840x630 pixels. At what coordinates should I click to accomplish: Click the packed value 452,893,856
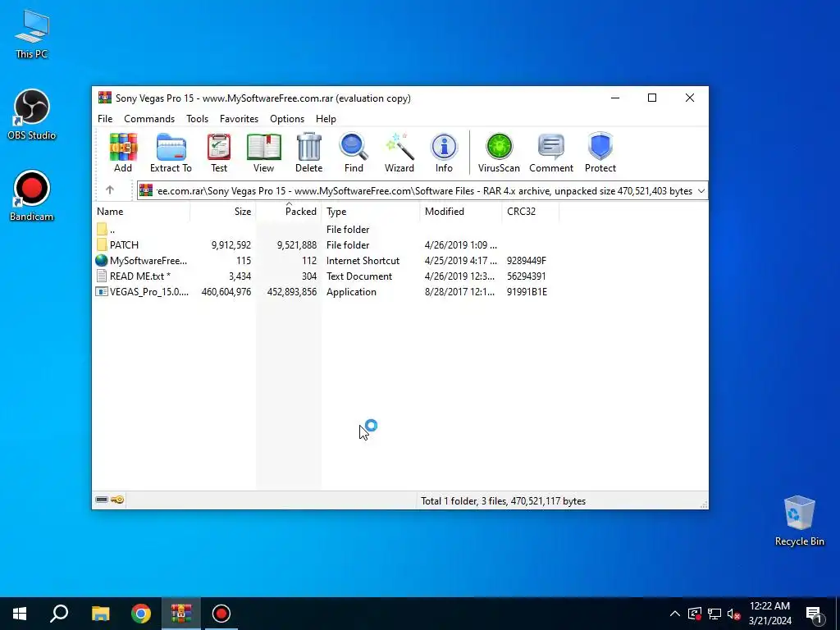click(x=292, y=292)
